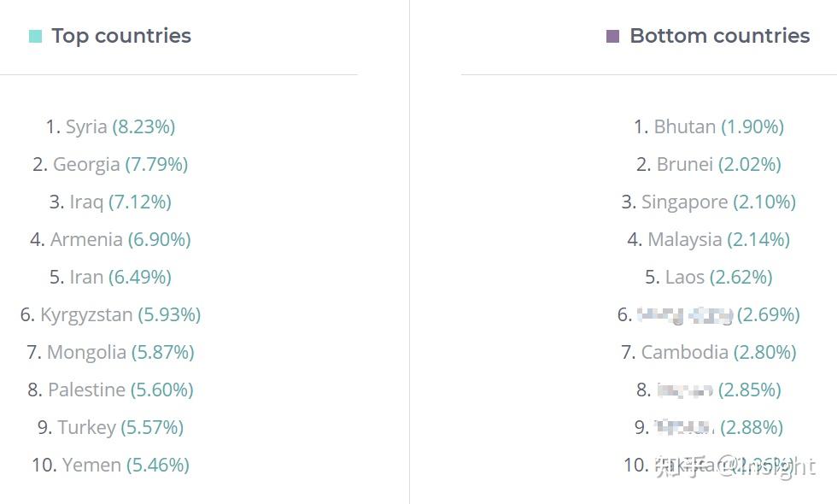Open the Georgia entry
This screenshot has height=504, width=837.
pos(86,164)
